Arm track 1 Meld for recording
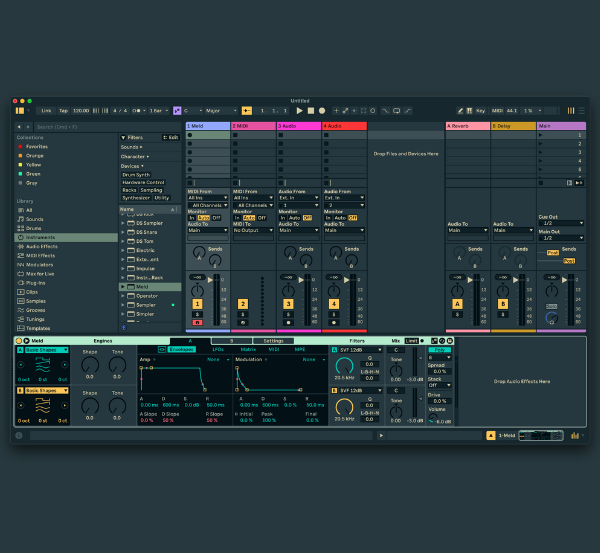The height and width of the screenshot is (553, 600). click(x=197, y=323)
